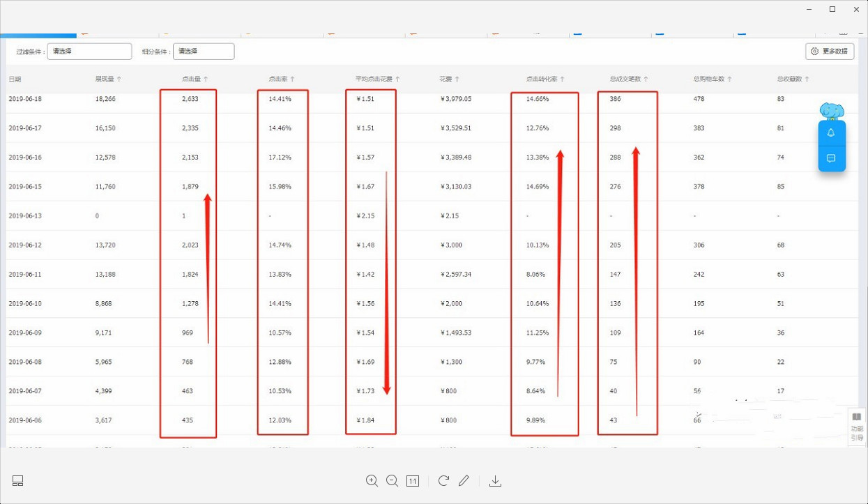Viewport: 868px width, 504px height.
Task: Click the blue elephant mascot icon
Action: click(832, 112)
